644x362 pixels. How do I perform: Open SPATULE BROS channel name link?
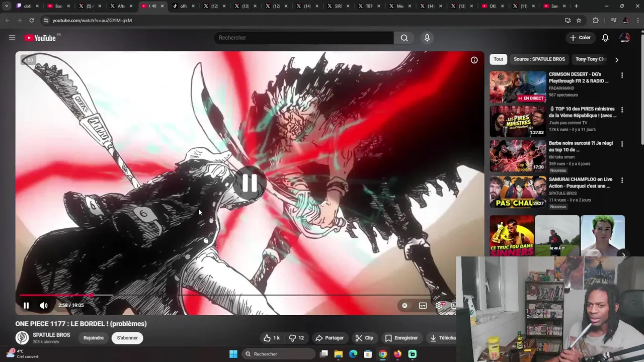51,335
